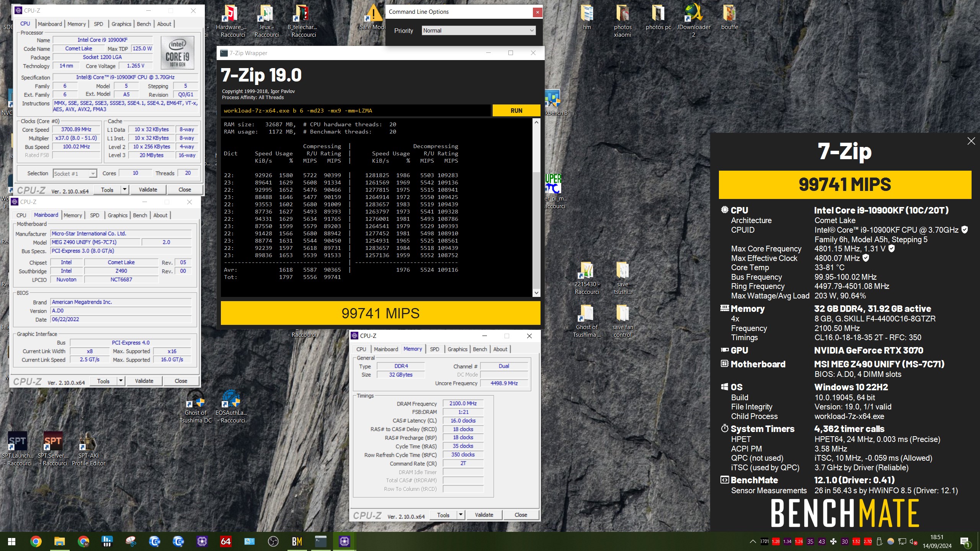Viewport: 980px width, 551px height.
Task: Expand Tools dropdown arrow in Memory window
Action: 461,515
